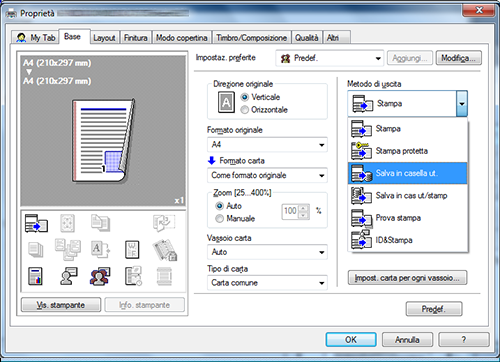500x362 pixels.
Task: Choose Stampa in the output method list
Action: click(x=408, y=129)
